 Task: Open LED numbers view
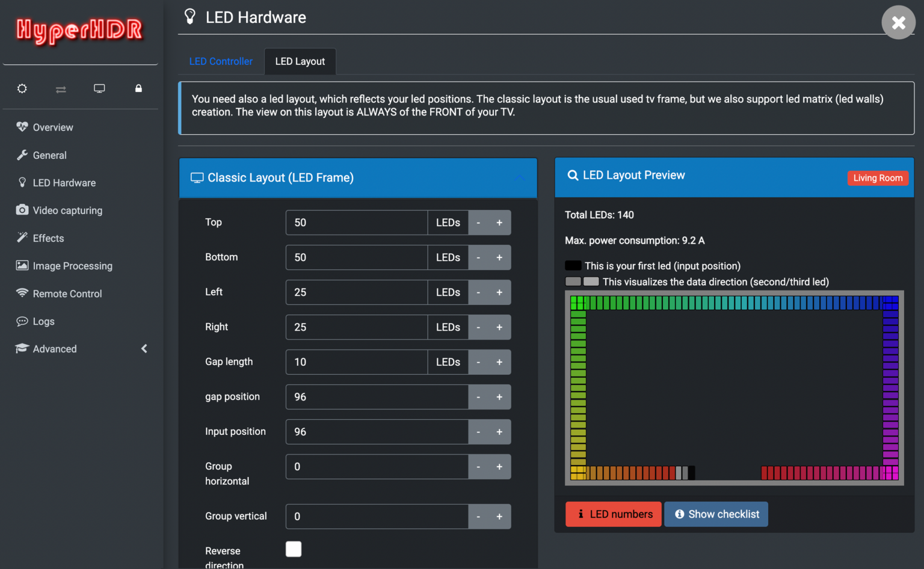(x=613, y=514)
